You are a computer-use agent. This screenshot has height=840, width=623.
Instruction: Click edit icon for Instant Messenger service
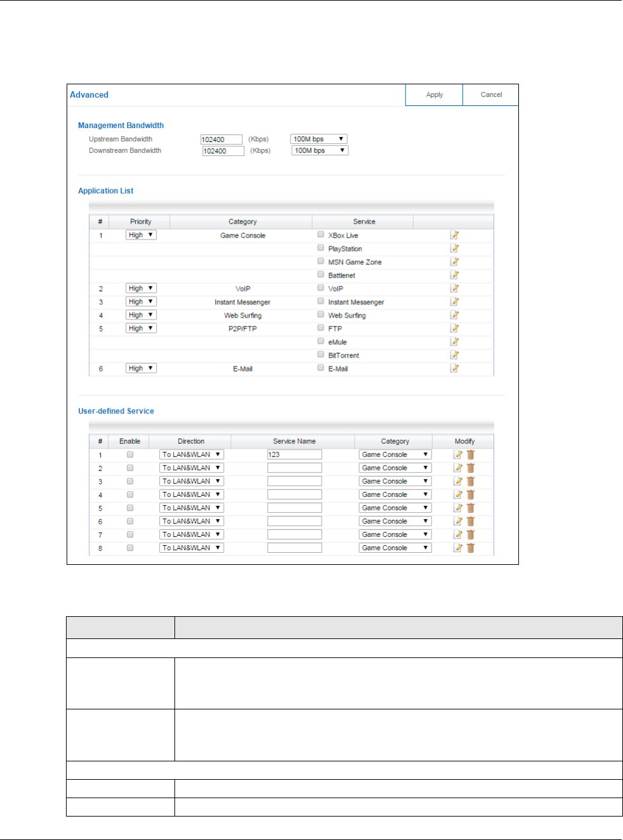pyautogui.click(x=455, y=302)
